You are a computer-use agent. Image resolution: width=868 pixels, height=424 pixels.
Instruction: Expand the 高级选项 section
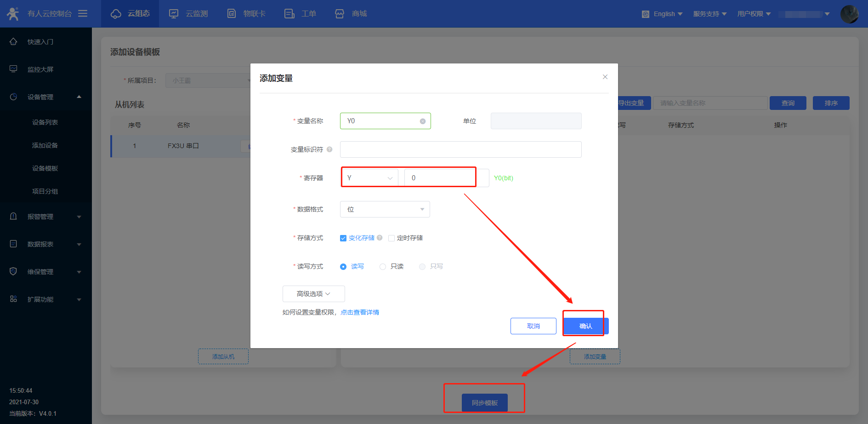click(313, 294)
